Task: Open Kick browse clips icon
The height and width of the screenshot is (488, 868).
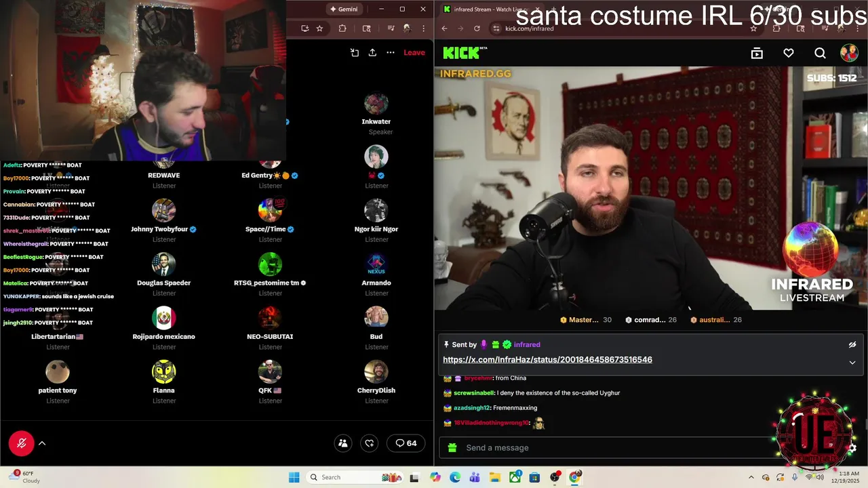Action: [757, 53]
